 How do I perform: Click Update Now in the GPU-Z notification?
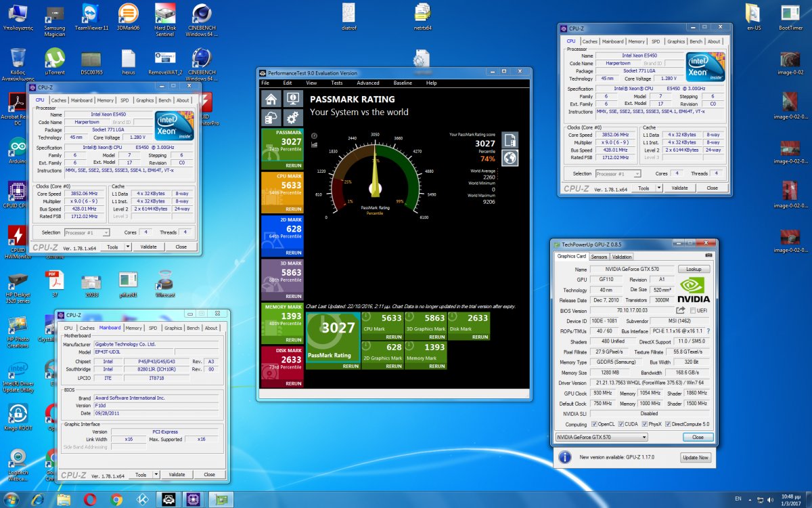[695, 458]
